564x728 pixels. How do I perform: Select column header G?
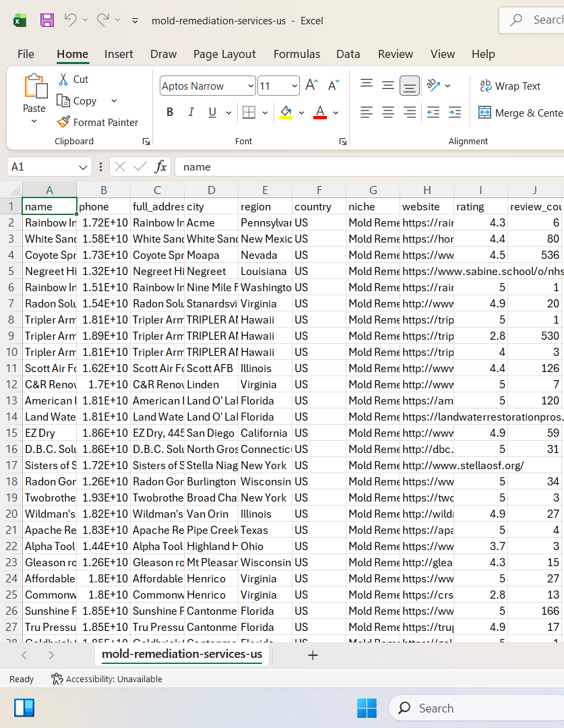[x=373, y=190]
